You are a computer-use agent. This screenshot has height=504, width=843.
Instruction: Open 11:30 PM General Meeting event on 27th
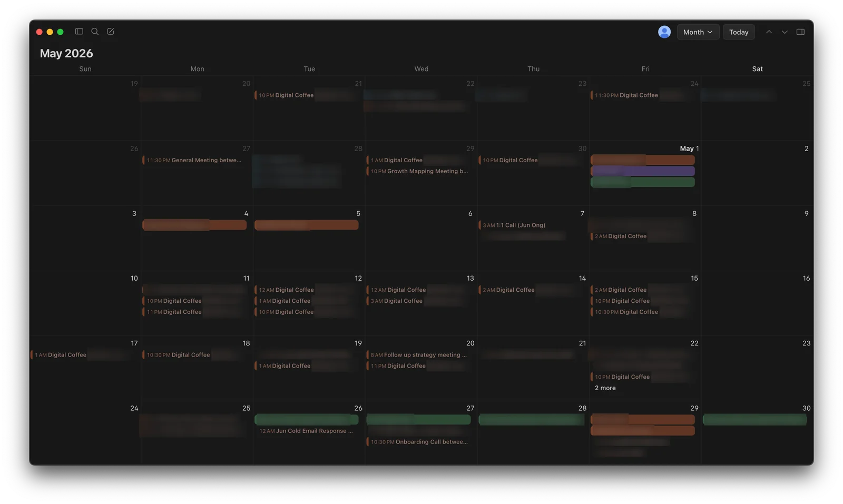pos(194,160)
